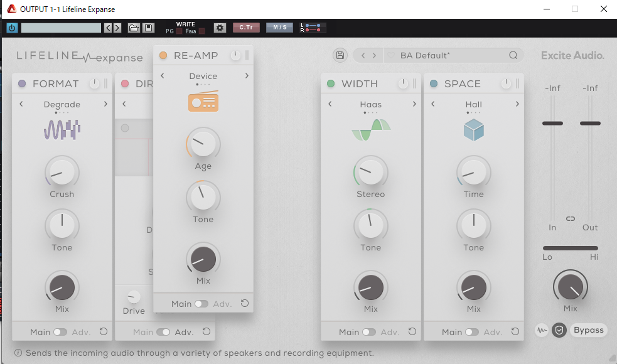Toggle the Para checkbox under WRITE
Screen dimensions: 617x364
pyautogui.click(x=202, y=31)
